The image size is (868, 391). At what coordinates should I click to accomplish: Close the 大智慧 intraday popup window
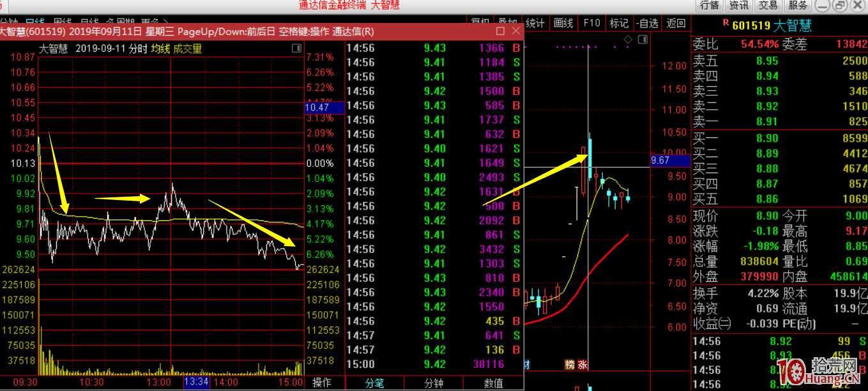click(515, 31)
